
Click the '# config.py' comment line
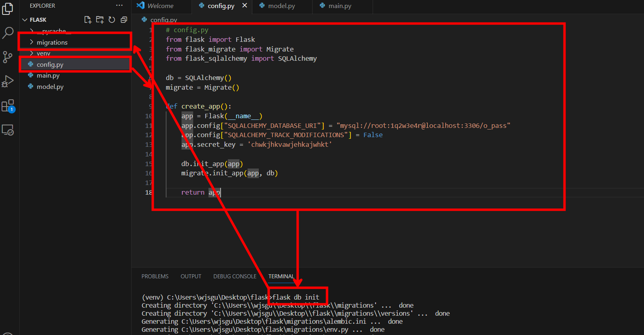tap(187, 30)
